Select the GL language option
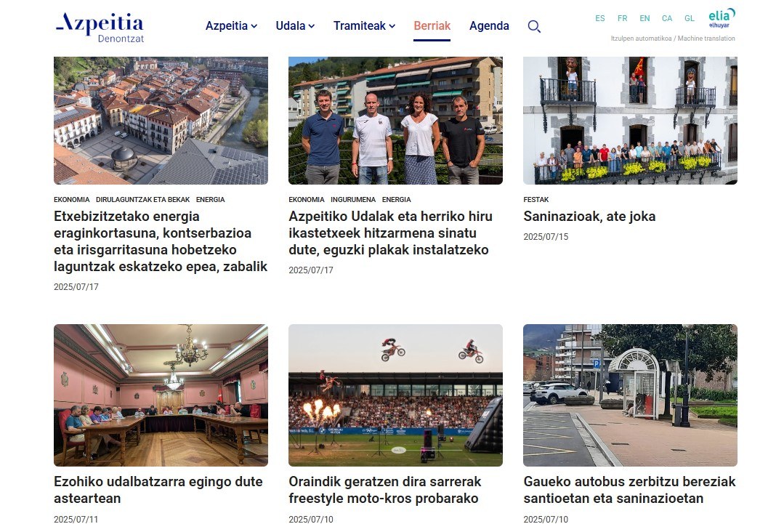The width and height of the screenshot is (784, 532). (689, 18)
